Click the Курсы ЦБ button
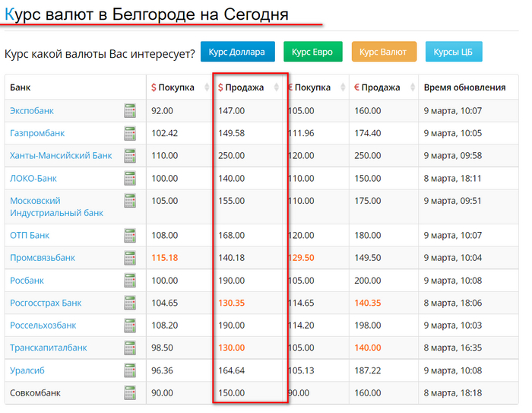The width and height of the screenshot is (532, 413). point(454,52)
